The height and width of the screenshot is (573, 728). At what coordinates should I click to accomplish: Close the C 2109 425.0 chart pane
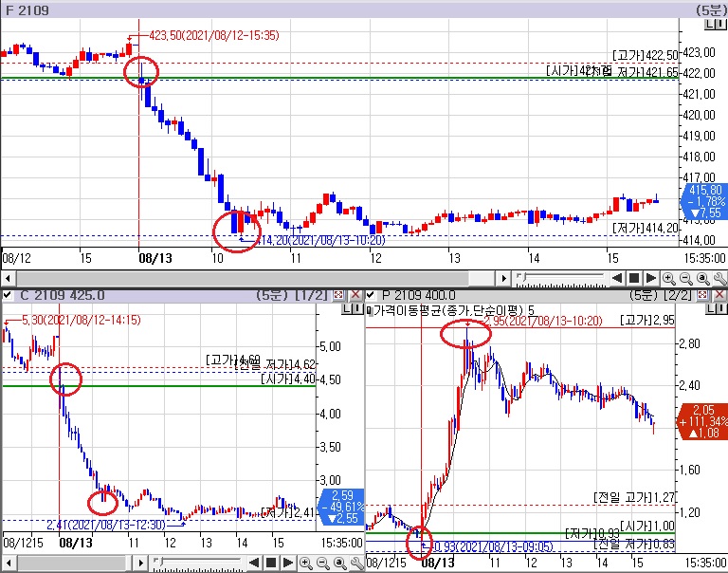(x=355, y=295)
